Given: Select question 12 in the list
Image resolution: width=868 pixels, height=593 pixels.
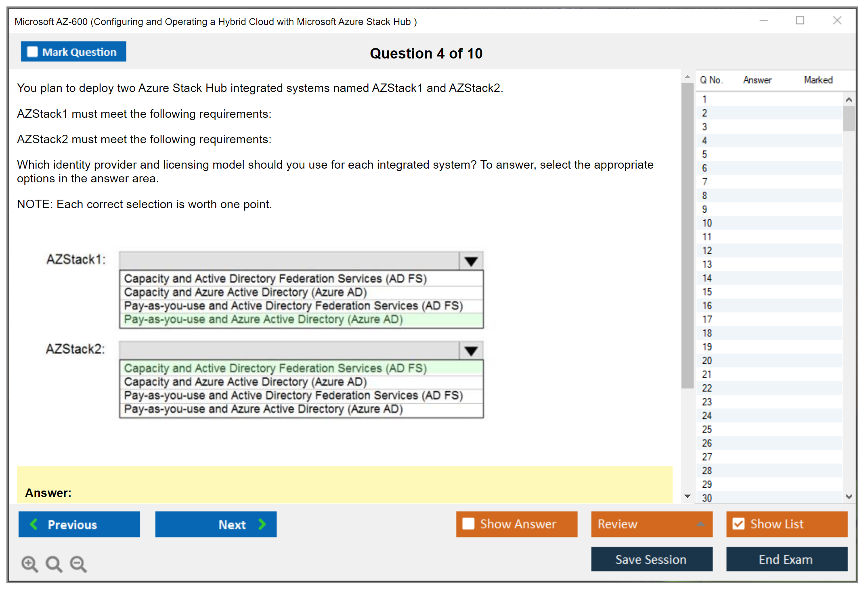Looking at the screenshot, I should click(x=707, y=251).
